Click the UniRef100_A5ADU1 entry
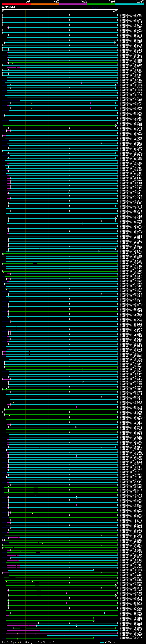The image size is (146, 644). [x=131, y=414]
